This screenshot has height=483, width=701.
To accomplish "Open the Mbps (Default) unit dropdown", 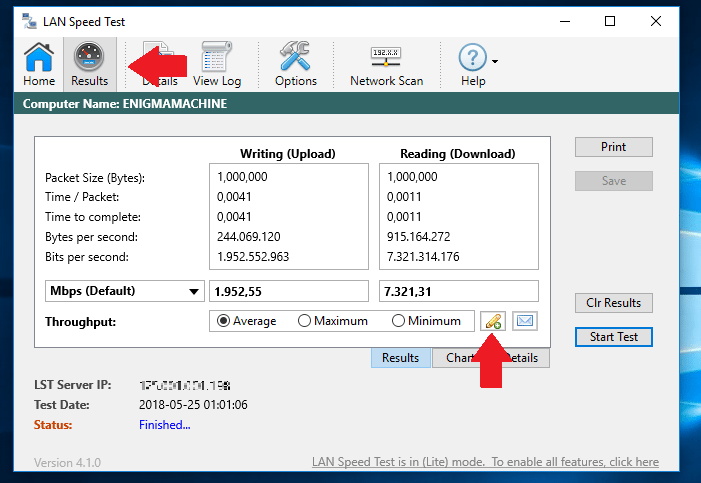I will [125, 291].
